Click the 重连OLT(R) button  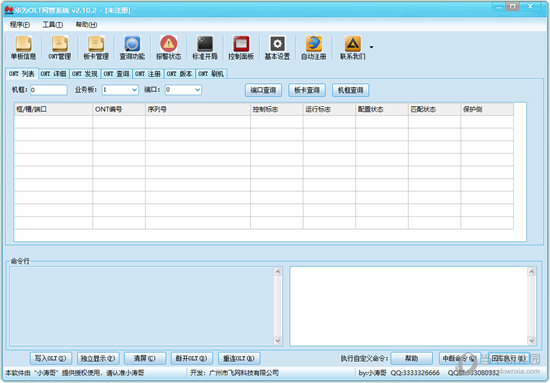point(239,358)
